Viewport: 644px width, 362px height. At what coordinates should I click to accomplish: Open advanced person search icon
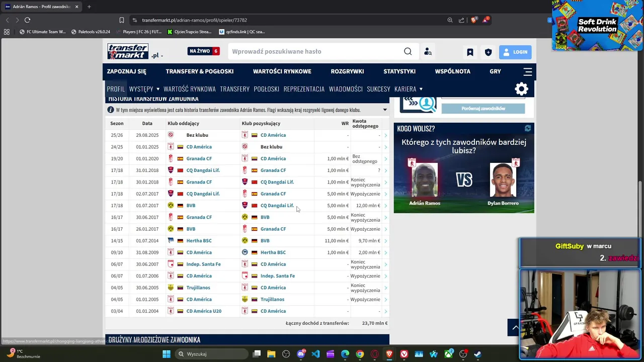pyautogui.click(x=428, y=51)
